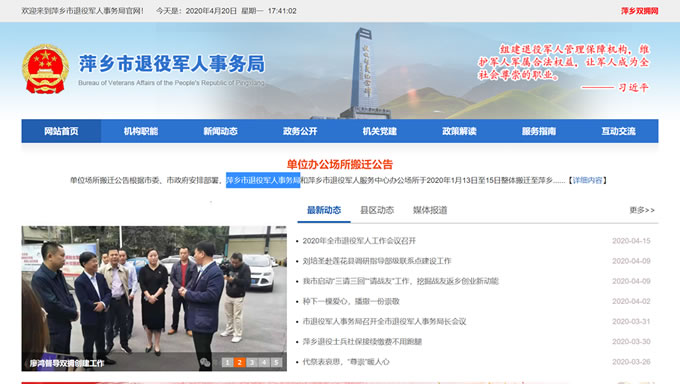Switch to the 最新动态 tab
This screenshot has height=384, width=680.
coord(324,210)
